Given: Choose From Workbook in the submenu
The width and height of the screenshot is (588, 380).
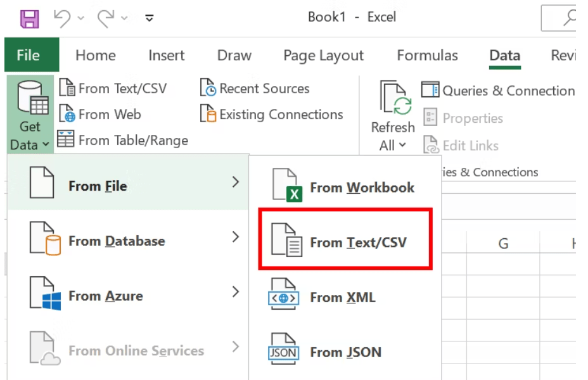Looking at the screenshot, I should click(x=345, y=185).
